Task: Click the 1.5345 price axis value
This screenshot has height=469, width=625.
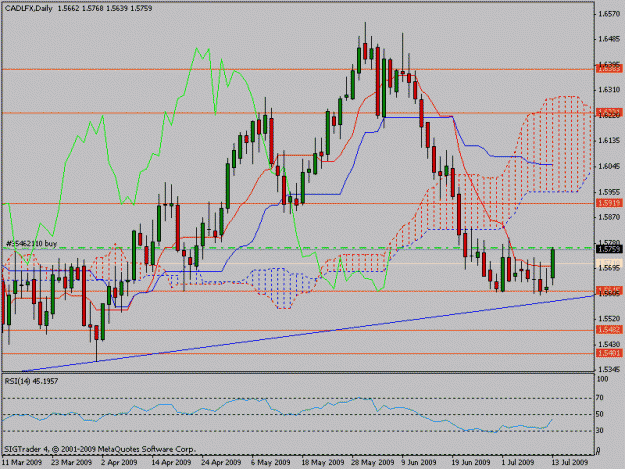Action: pos(609,369)
